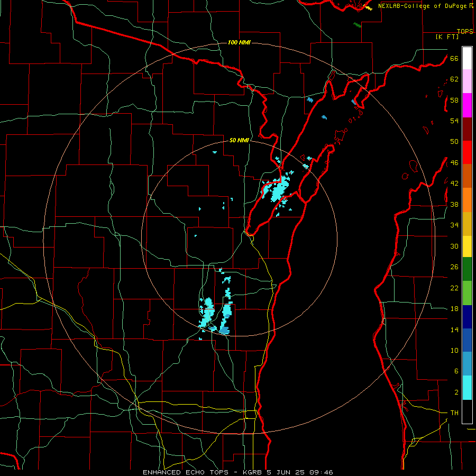
Task: Click the dark orange legend swatch
Action: [467, 176]
